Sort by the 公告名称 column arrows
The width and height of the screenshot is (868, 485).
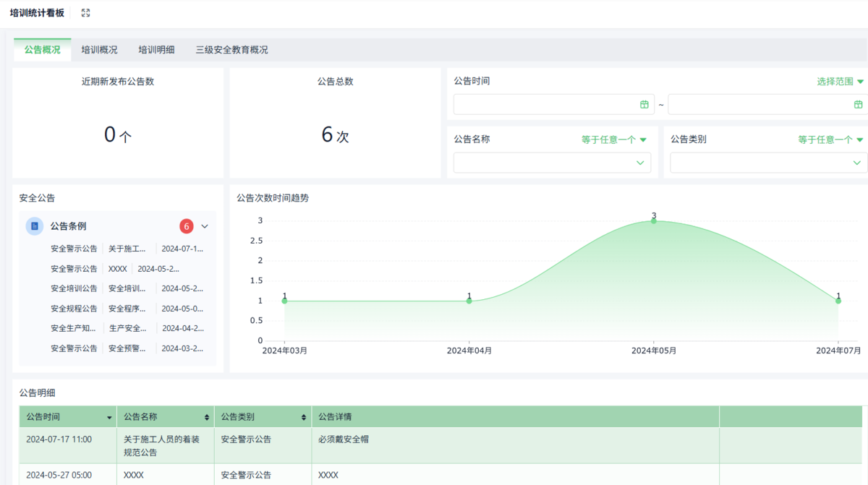click(x=207, y=418)
